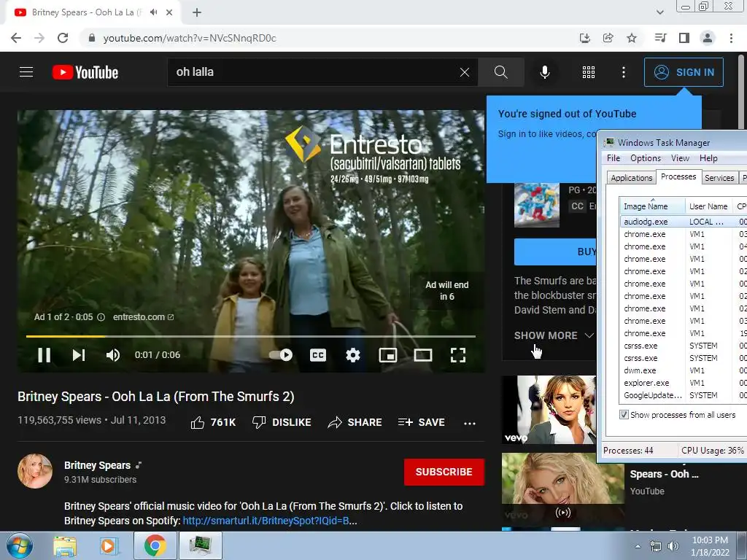Click the DISLIKE thumbs down button
This screenshot has width=747, height=560.
[282, 422]
